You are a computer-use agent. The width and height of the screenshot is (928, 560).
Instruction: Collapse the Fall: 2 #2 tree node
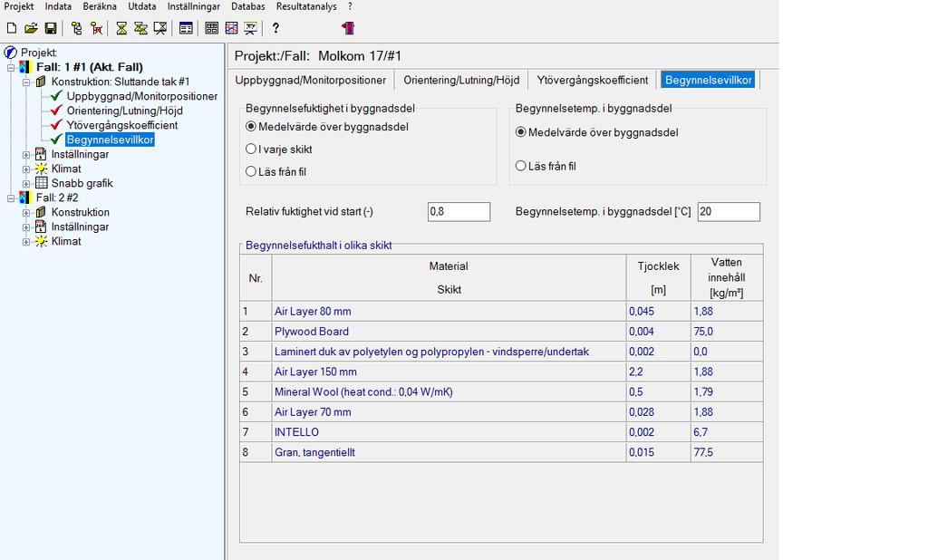(11, 198)
